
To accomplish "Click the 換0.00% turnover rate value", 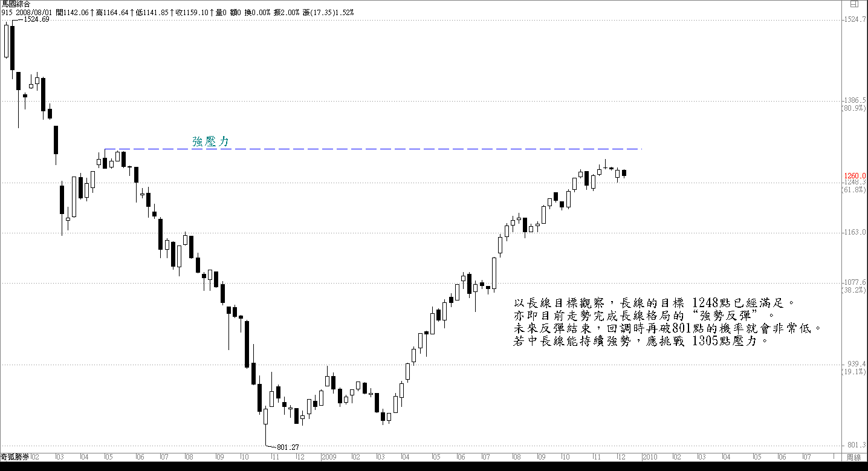I will pyautogui.click(x=257, y=12).
